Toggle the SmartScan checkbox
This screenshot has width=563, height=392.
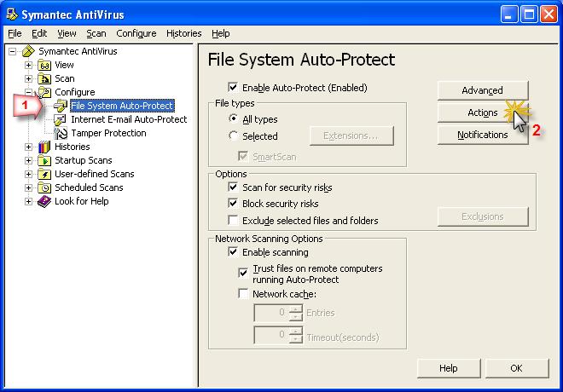pos(243,156)
